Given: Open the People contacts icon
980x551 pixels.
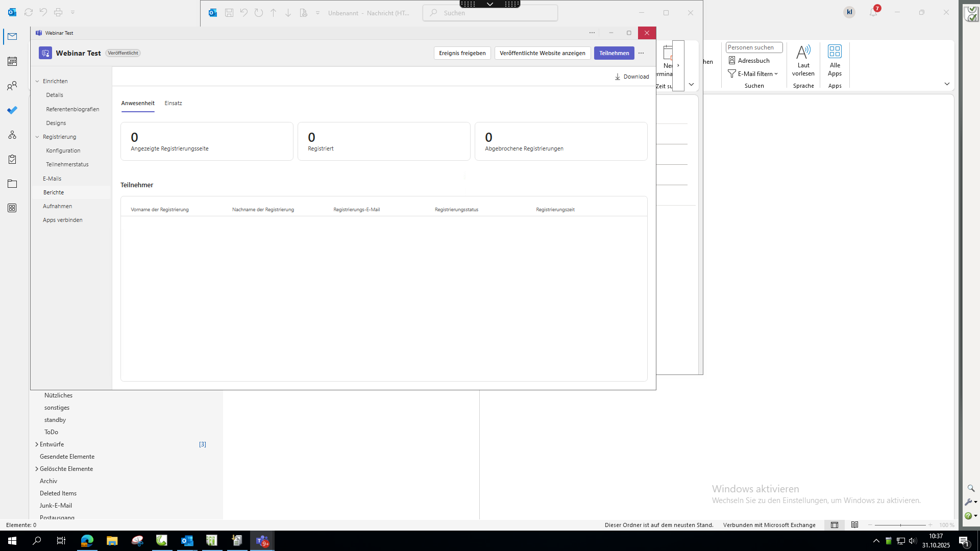Looking at the screenshot, I should (12, 86).
